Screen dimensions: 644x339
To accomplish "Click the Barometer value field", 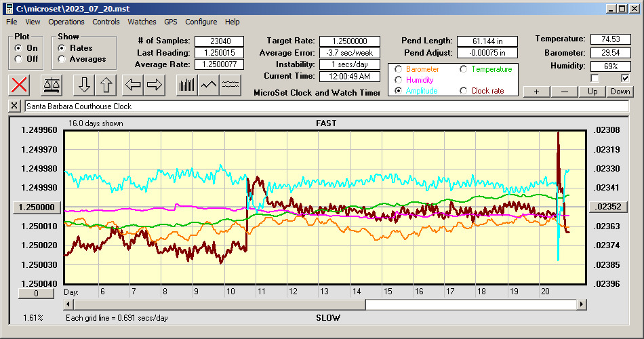I will 610,53.
